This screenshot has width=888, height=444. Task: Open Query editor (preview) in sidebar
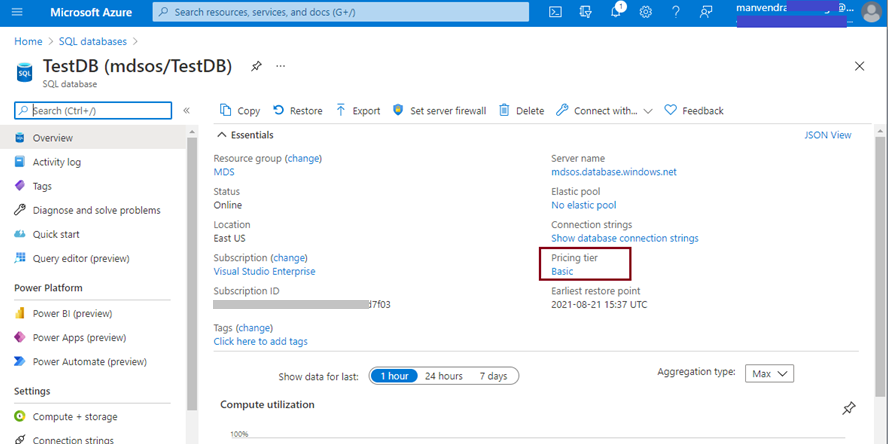pyautogui.click(x=81, y=258)
